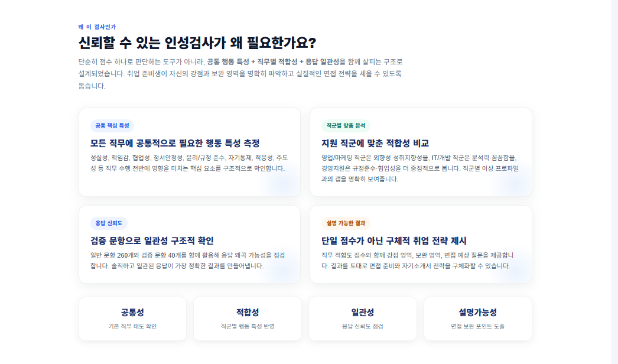Open the '일관성' summary card
The width and height of the screenshot is (618, 364).
(x=363, y=318)
